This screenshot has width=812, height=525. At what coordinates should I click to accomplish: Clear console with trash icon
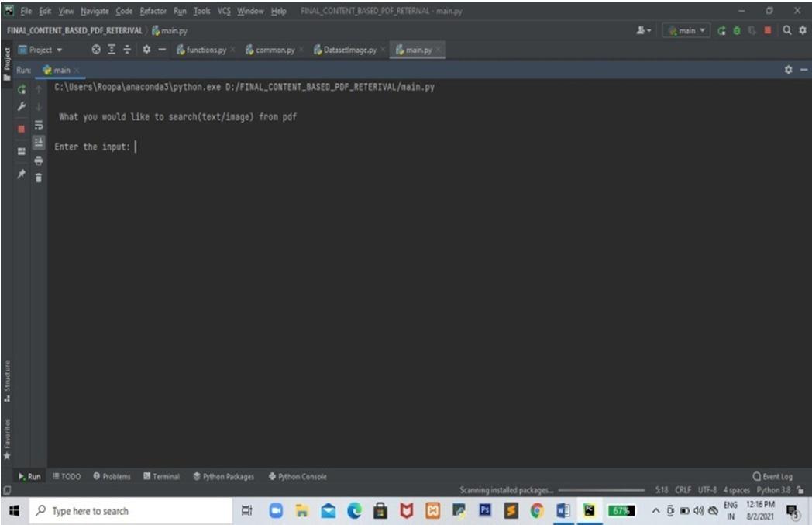(x=38, y=178)
